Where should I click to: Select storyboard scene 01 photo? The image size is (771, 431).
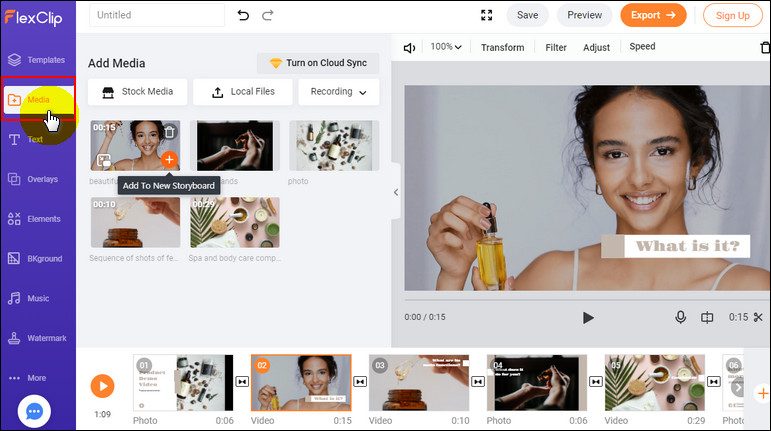tap(183, 383)
